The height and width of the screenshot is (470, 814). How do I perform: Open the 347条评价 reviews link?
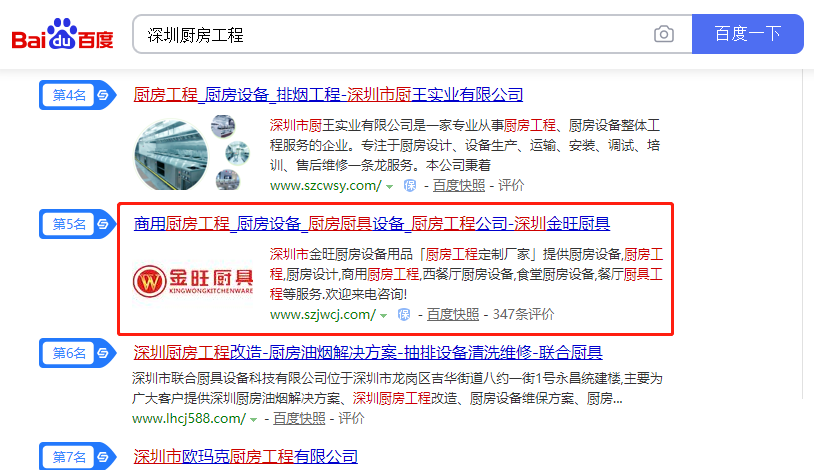coord(523,315)
